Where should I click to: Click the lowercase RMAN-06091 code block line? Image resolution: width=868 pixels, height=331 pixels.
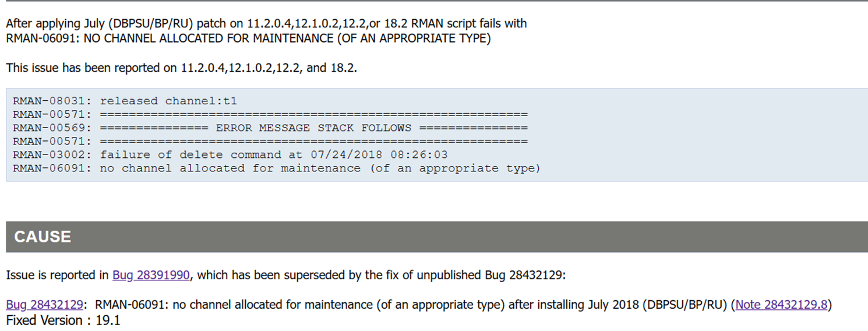[x=277, y=168]
